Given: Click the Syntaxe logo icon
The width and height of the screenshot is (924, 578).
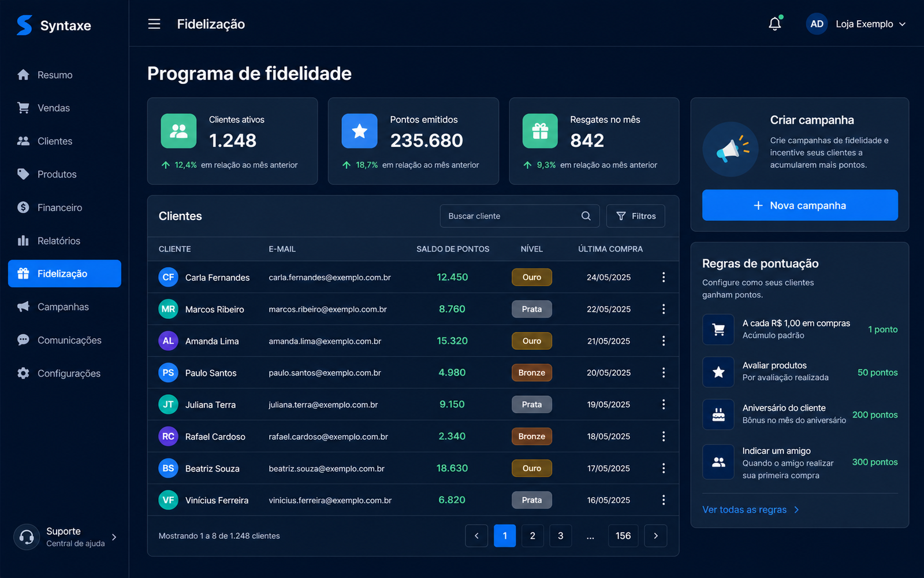Looking at the screenshot, I should pos(24,25).
